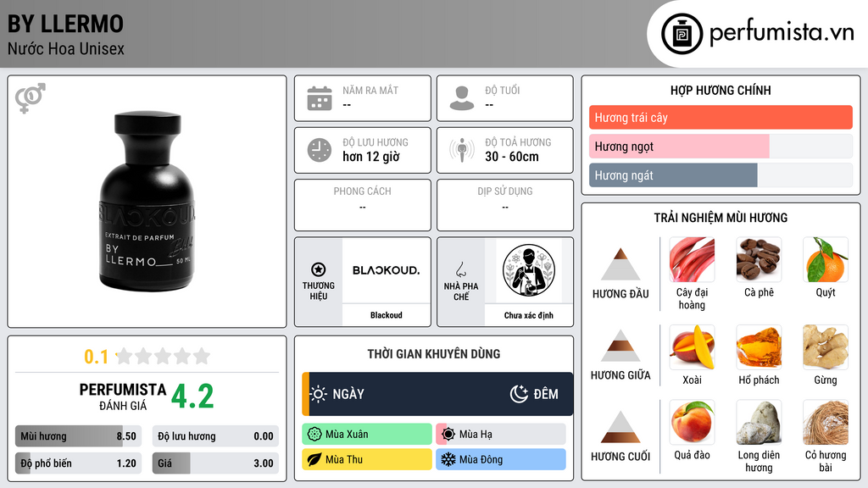Click the Blackoud perfume bottle image

(147, 202)
